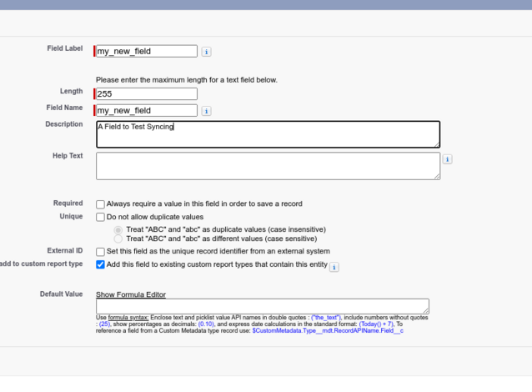Click the ("the_text") example text

[x=325, y=318]
